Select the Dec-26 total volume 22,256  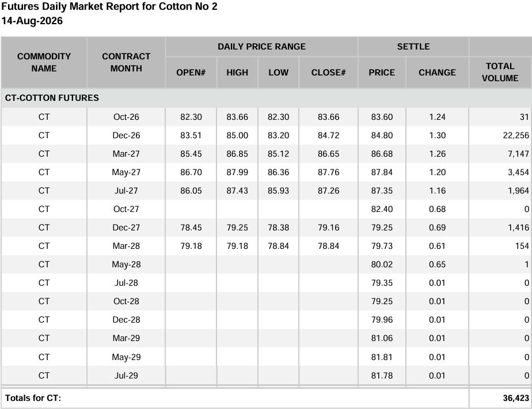[516, 135]
